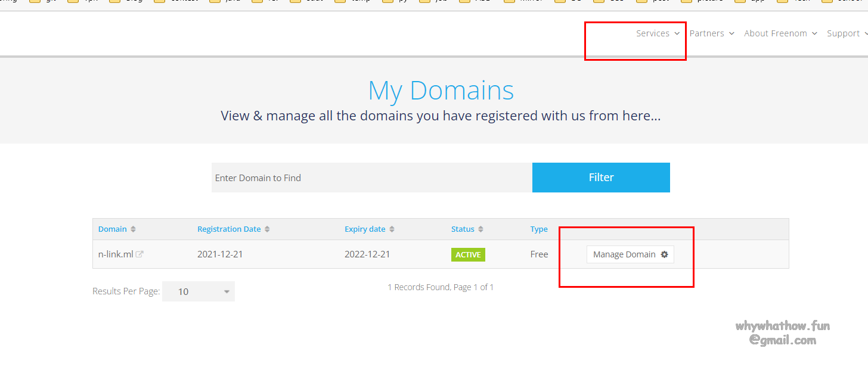Click sort arrows next to Domain header

(133, 229)
